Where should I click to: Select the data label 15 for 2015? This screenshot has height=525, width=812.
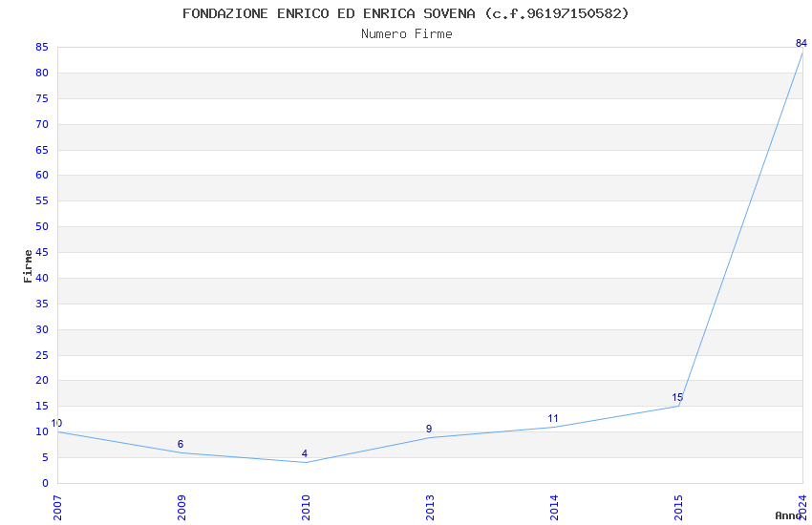tap(677, 397)
